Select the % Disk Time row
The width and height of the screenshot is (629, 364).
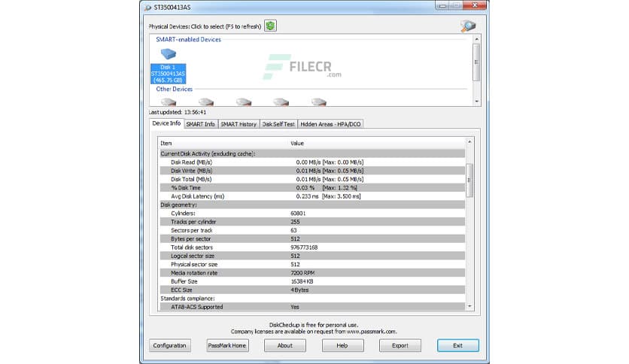[x=312, y=187]
